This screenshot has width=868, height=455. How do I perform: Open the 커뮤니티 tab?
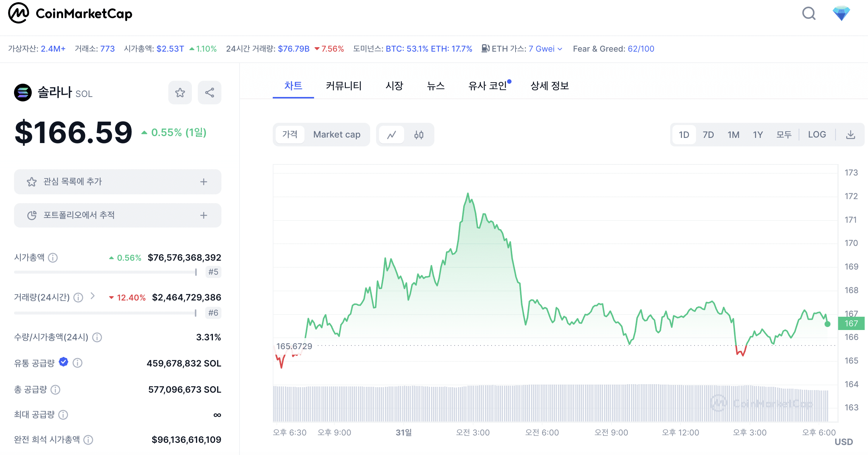click(x=344, y=86)
